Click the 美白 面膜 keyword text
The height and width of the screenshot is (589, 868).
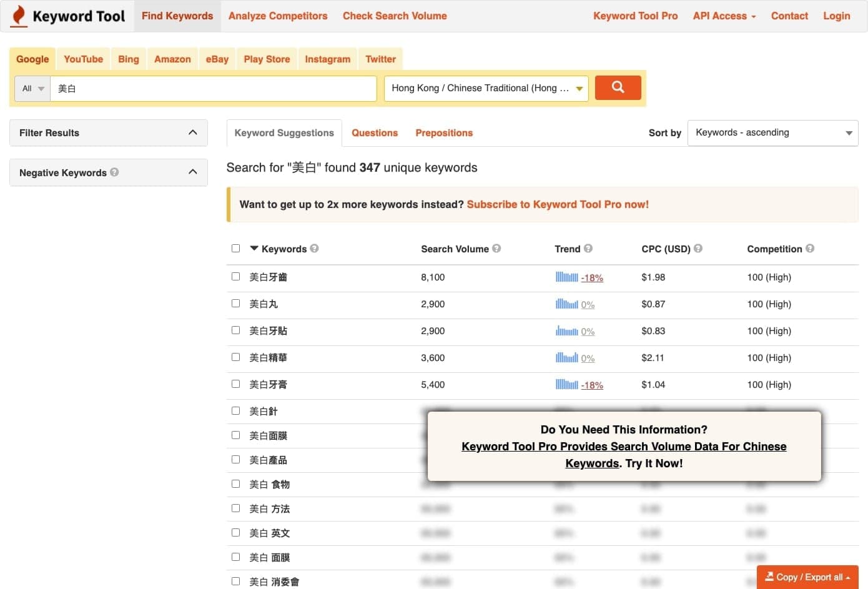pos(269,557)
